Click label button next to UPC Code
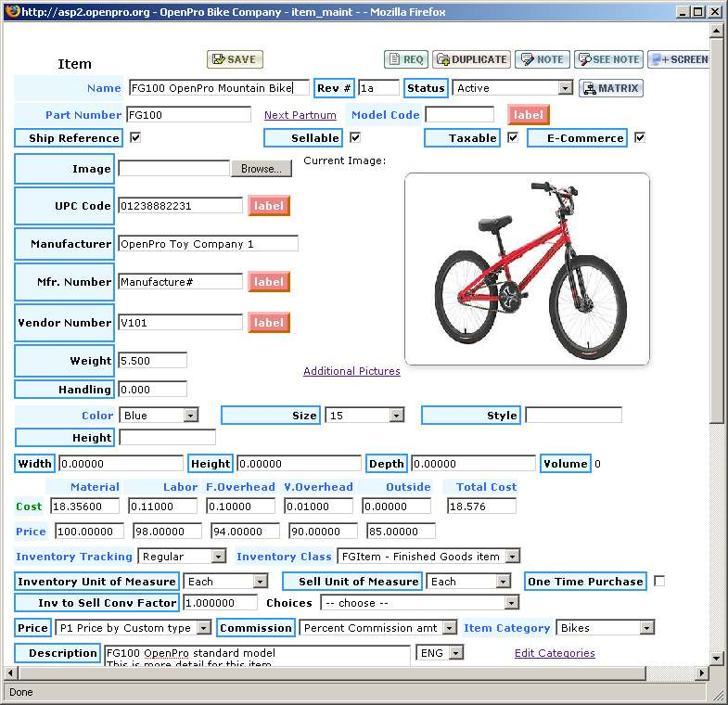 coord(269,206)
